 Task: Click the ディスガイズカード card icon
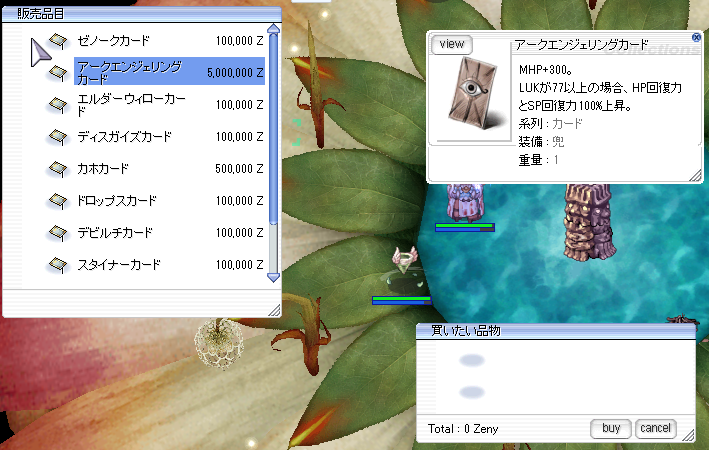[x=59, y=137]
